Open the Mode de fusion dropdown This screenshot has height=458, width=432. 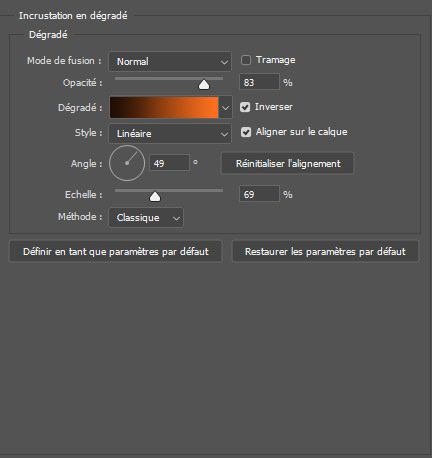pyautogui.click(x=170, y=61)
